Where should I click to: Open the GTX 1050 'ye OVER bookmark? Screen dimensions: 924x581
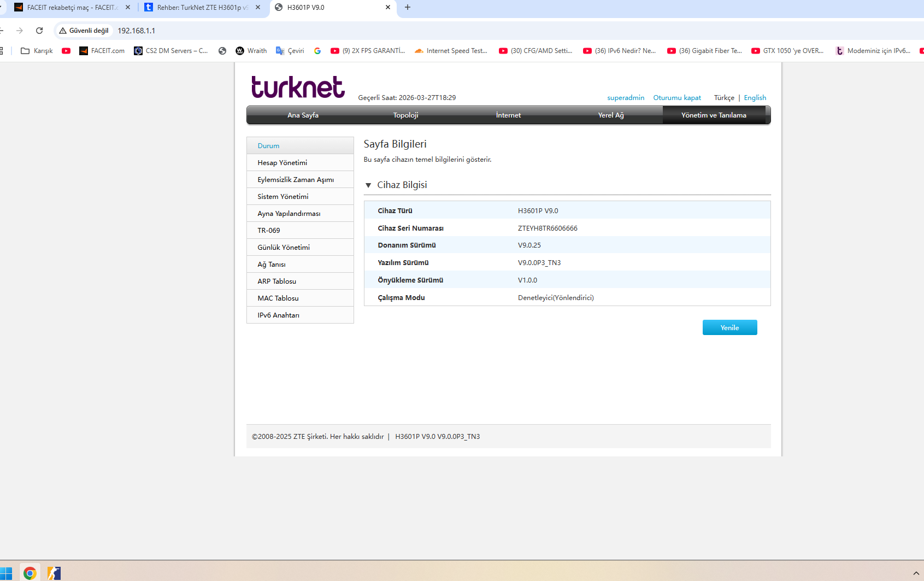click(x=787, y=51)
